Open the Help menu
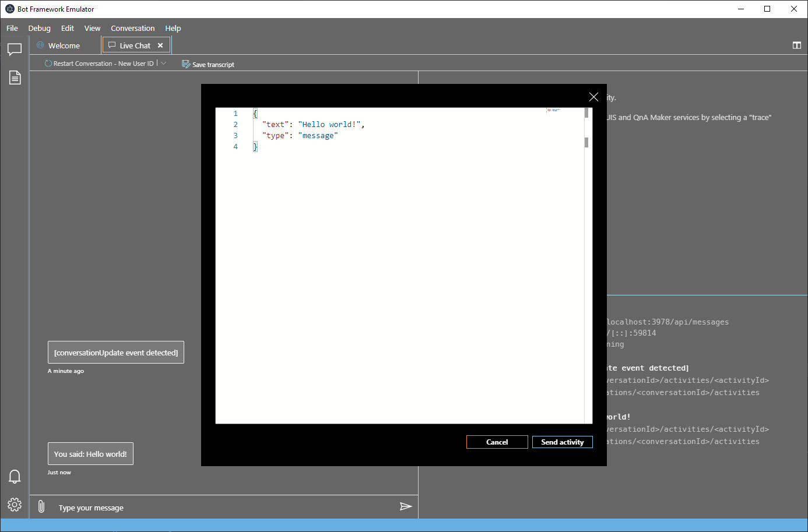 tap(173, 28)
